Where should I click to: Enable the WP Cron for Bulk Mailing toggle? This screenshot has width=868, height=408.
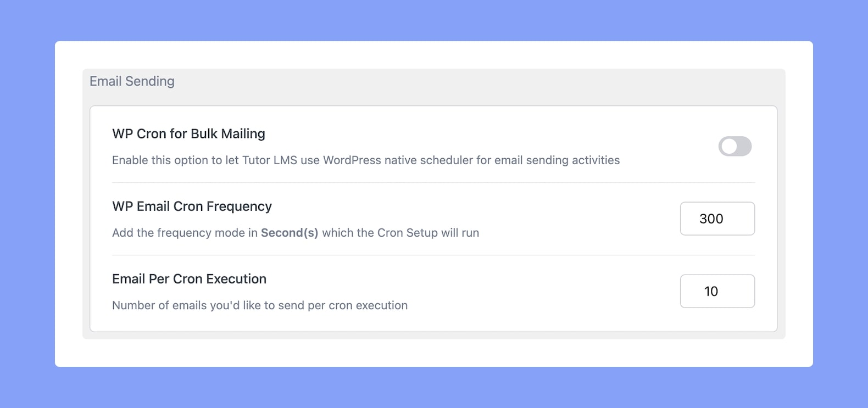pos(735,146)
